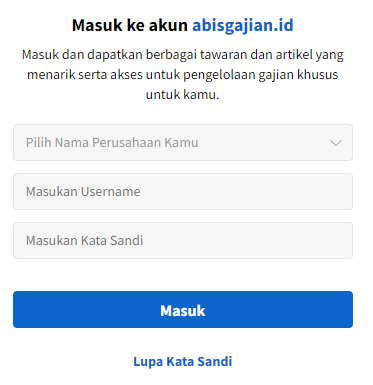Click the forgot password link below Masuk
The width and height of the screenshot is (373, 385).
point(183,362)
